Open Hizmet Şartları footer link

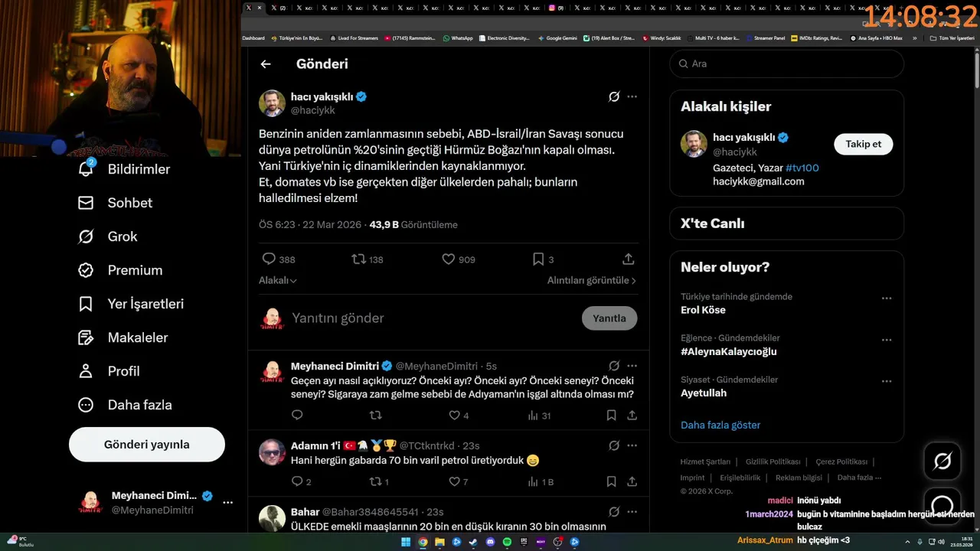tap(705, 461)
